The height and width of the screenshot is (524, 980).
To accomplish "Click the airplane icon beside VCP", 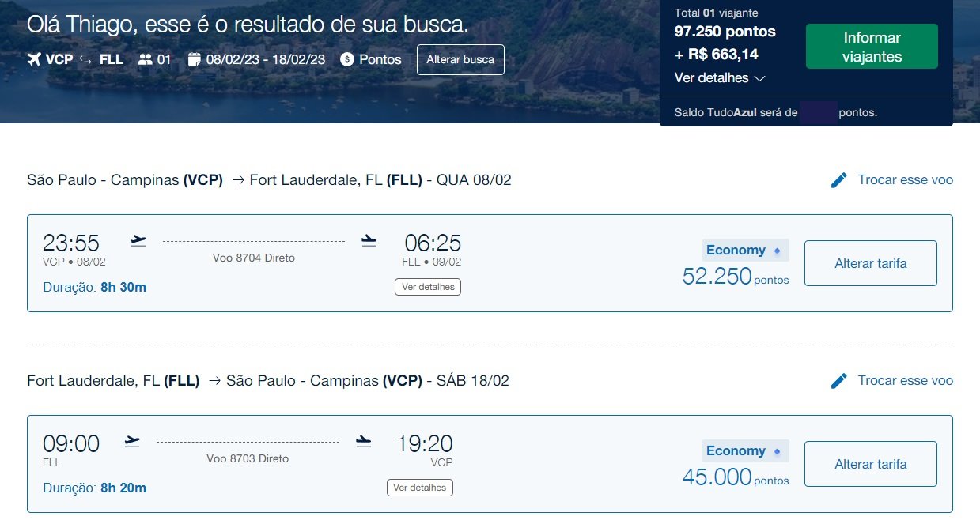I will point(33,59).
